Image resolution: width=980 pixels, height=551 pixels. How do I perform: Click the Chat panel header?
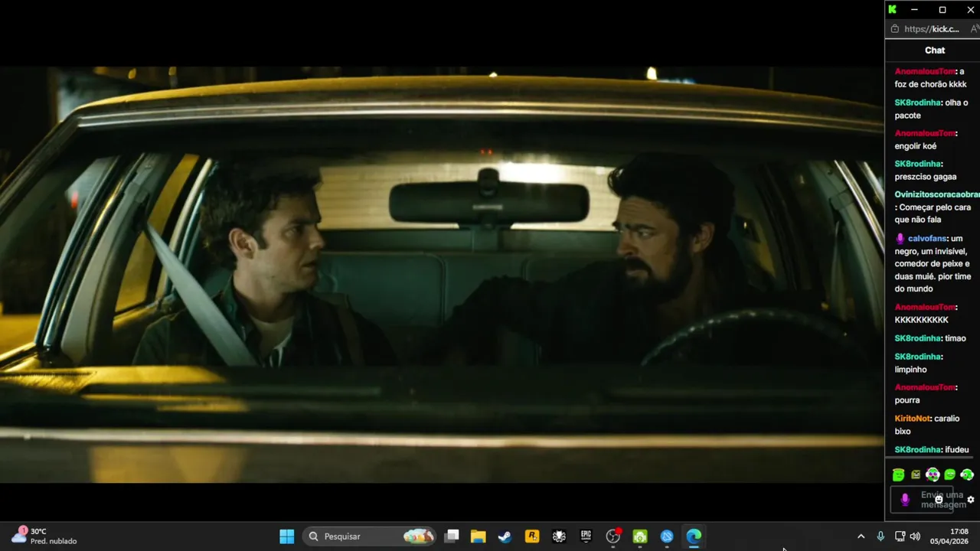click(x=935, y=51)
